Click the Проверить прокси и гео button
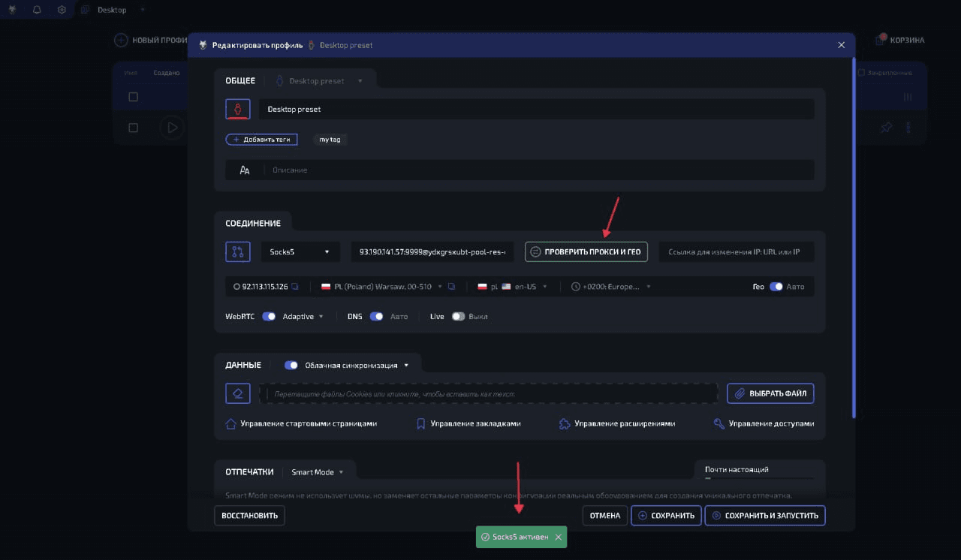 [x=586, y=252]
